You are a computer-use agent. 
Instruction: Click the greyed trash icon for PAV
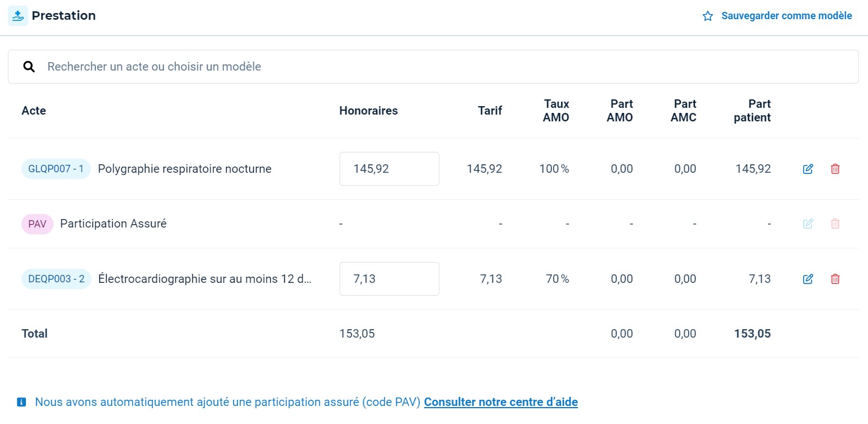point(835,224)
